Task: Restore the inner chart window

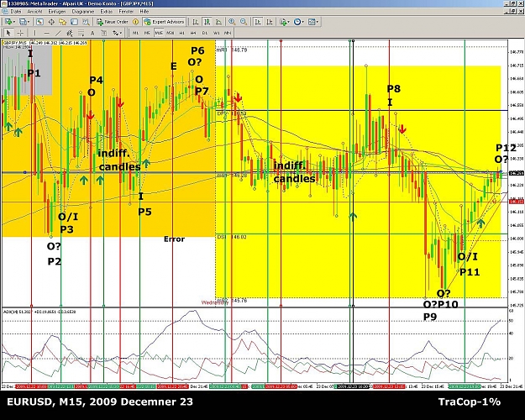Action: pyautogui.click(x=513, y=12)
